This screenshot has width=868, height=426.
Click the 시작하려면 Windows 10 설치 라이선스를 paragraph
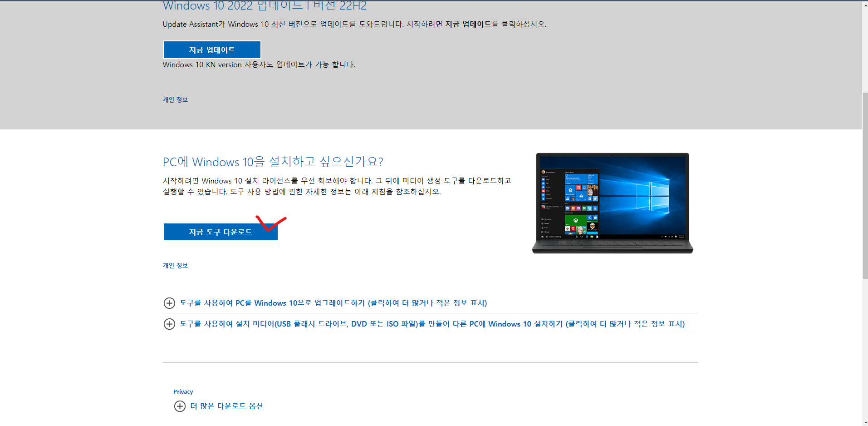tap(337, 186)
